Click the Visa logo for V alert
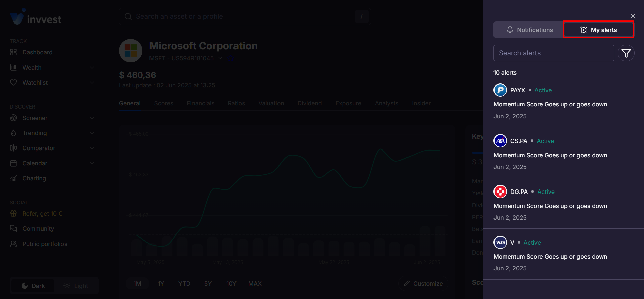 (x=500, y=242)
